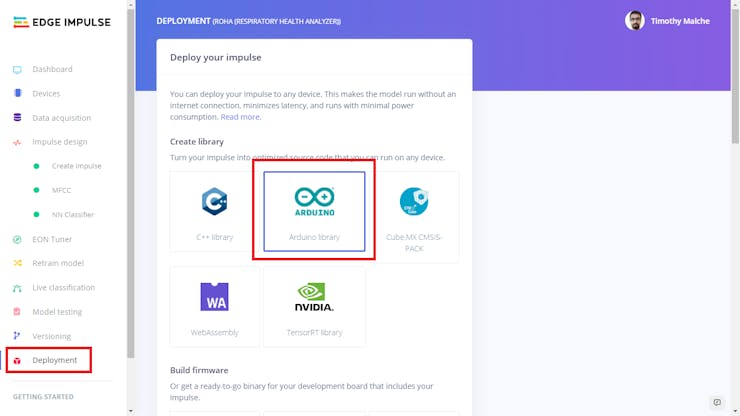The height and width of the screenshot is (416, 740).
Task: Open Live classification page
Action: (x=63, y=288)
